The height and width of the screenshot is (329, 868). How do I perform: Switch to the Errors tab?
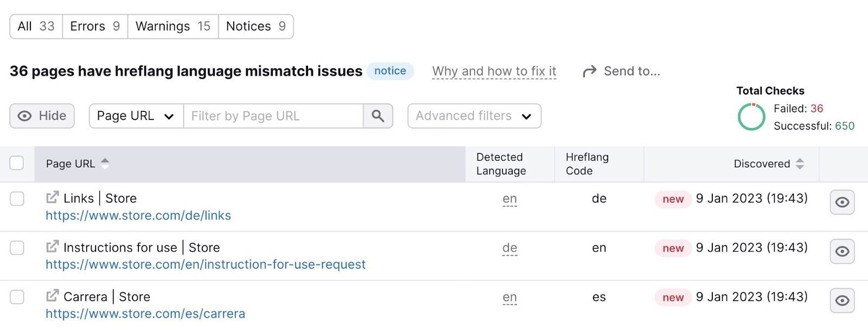coord(95,27)
